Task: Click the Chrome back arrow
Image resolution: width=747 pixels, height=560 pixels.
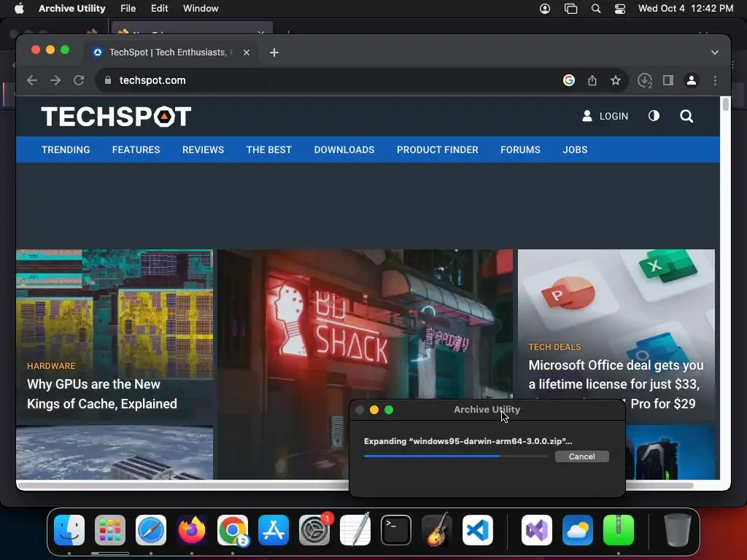Action: (32, 80)
